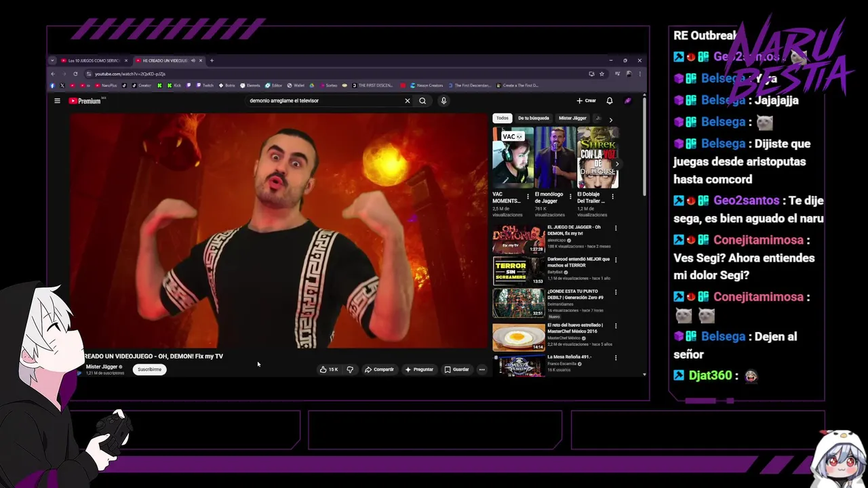The width and height of the screenshot is (868, 488).
Task: Click the Crear button
Action: tap(587, 101)
